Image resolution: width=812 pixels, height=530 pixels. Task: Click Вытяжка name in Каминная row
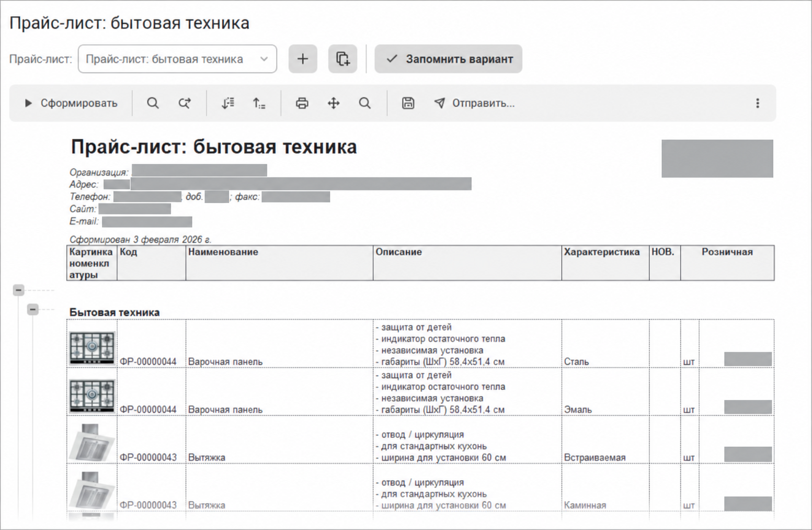[207, 505]
